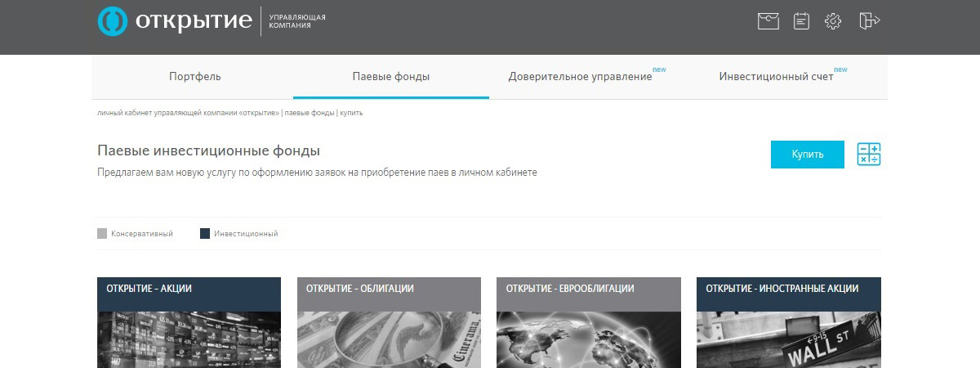Click the Открытие logo
Viewport: 980px width, 368px height.
(x=175, y=21)
